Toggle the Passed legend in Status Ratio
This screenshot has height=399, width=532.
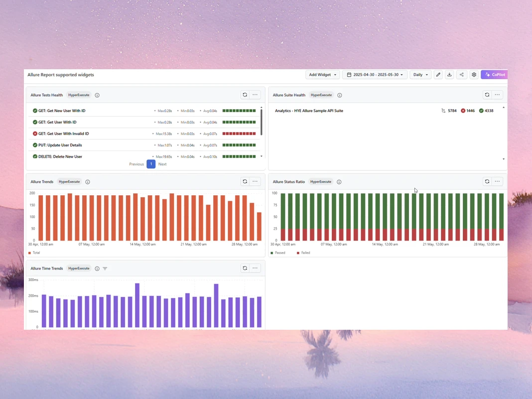(x=278, y=253)
